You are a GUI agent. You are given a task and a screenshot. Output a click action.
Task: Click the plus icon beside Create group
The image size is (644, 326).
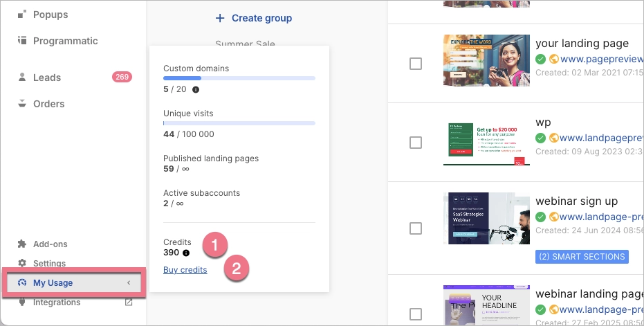point(220,18)
